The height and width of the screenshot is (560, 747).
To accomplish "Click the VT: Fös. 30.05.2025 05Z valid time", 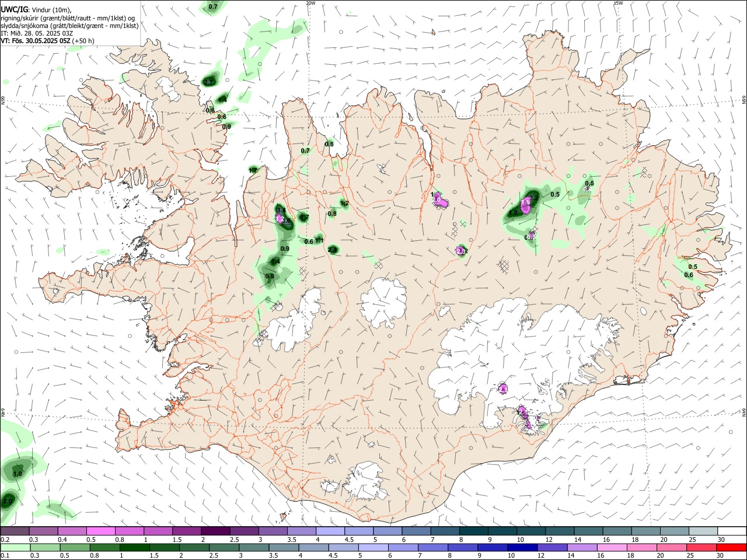I will pos(36,41).
